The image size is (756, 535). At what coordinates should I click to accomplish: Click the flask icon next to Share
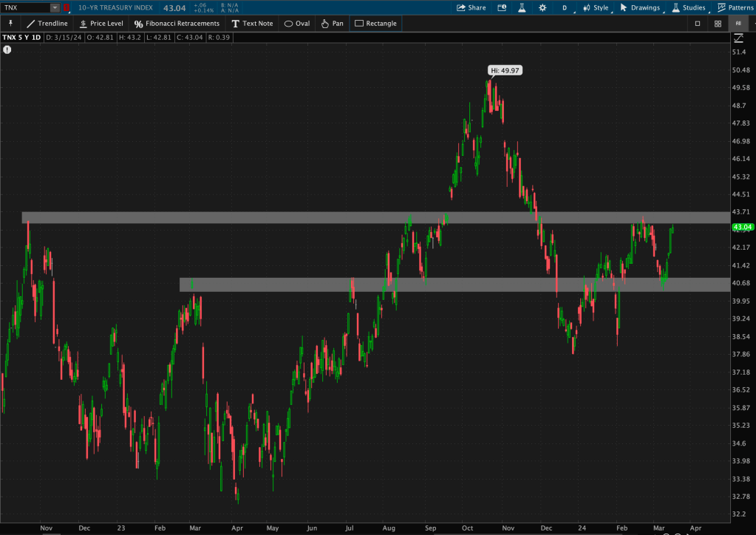tap(521, 7)
